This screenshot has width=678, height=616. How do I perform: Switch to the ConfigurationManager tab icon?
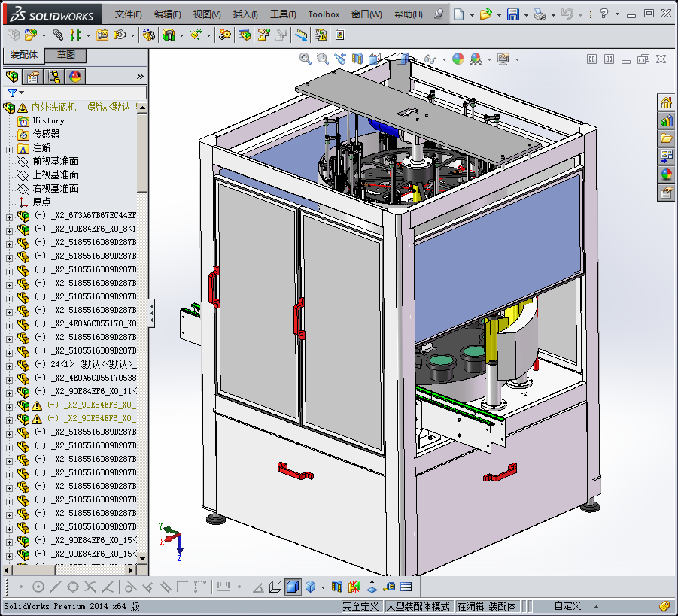pos(54,77)
